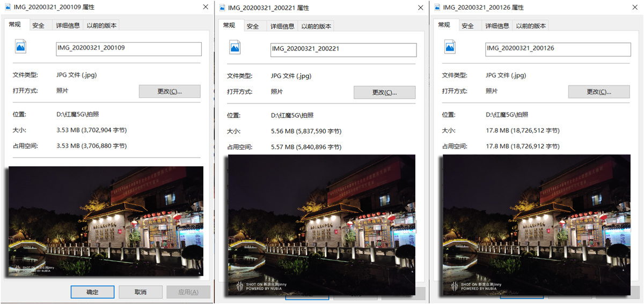Open the 详细信息 tab in IMG_20200321_200126 window
Screen dimensions: 644x304
point(496,26)
